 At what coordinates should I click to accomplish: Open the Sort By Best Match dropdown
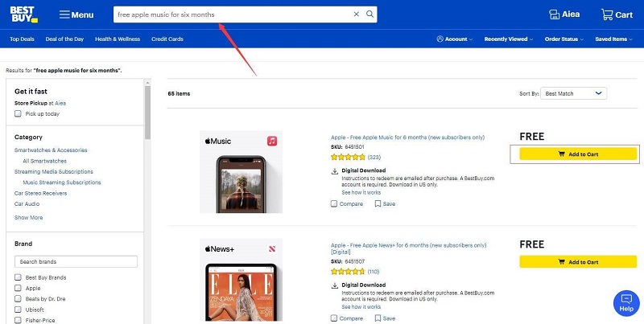click(573, 93)
